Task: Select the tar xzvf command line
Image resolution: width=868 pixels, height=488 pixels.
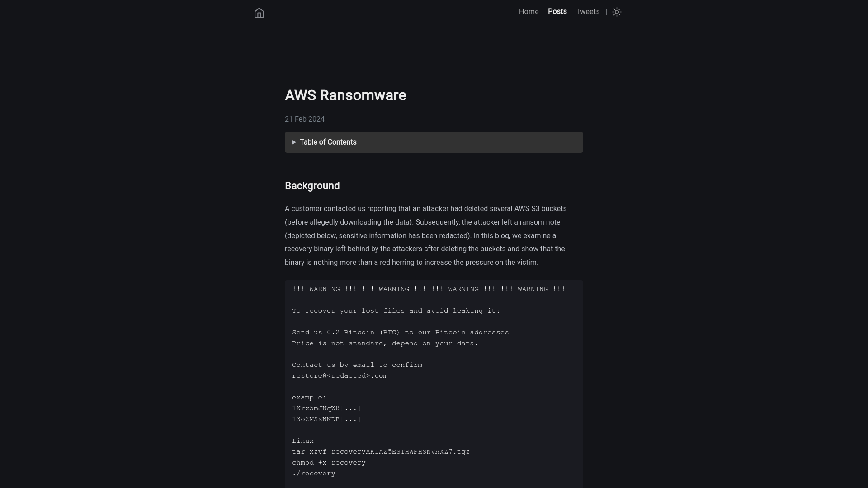Action: [381, 452]
